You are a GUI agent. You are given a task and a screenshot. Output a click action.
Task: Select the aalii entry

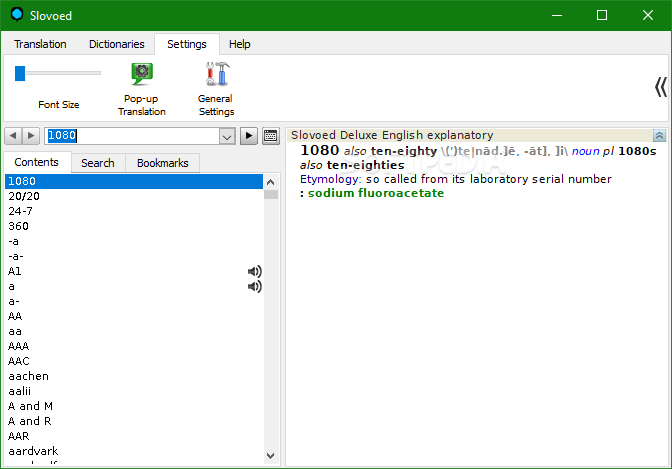click(x=134, y=391)
